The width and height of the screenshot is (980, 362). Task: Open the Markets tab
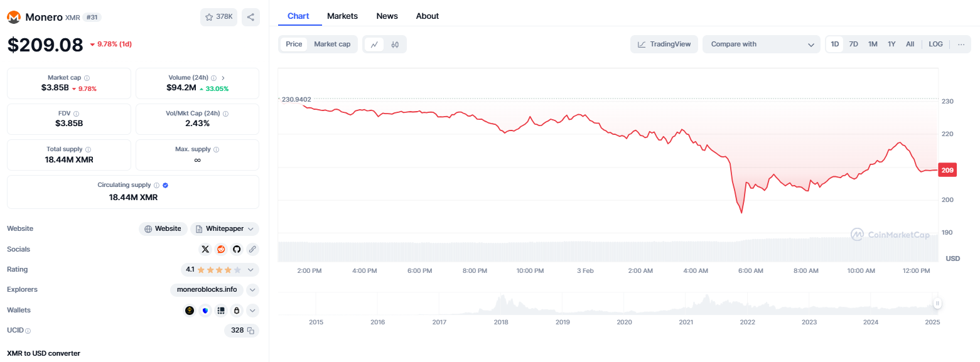coord(343,16)
